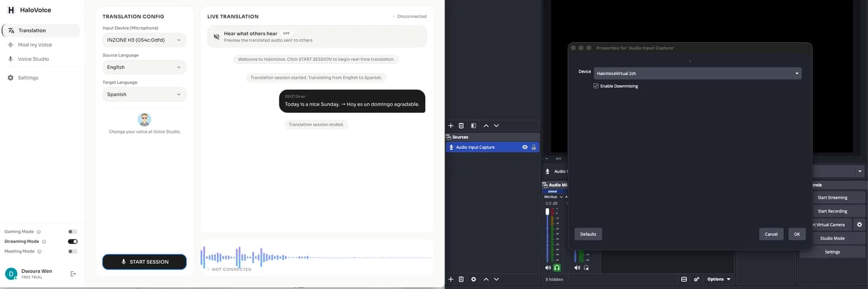The height and width of the screenshot is (289, 868).
Task: Toggle visibility eye of Audio Input Capture
Action: [x=525, y=147]
